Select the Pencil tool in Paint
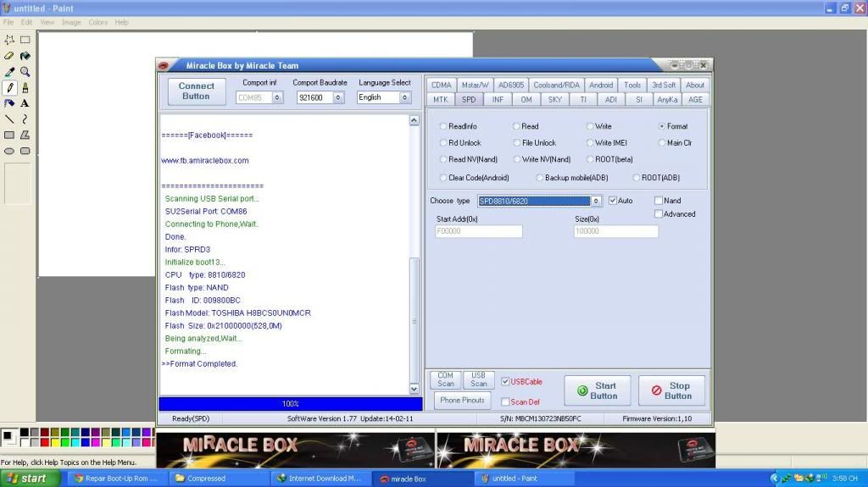Screen dimensions: 868x487 tap(9, 87)
